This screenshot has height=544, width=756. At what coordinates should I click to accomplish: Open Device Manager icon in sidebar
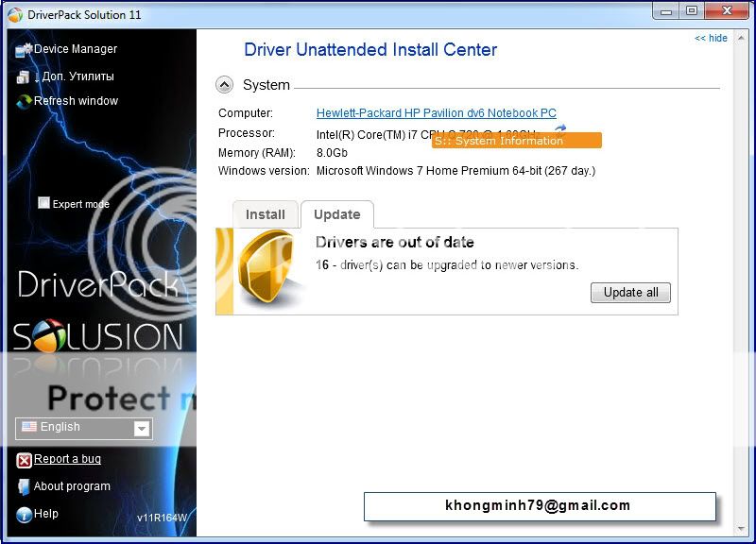(23, 49)
